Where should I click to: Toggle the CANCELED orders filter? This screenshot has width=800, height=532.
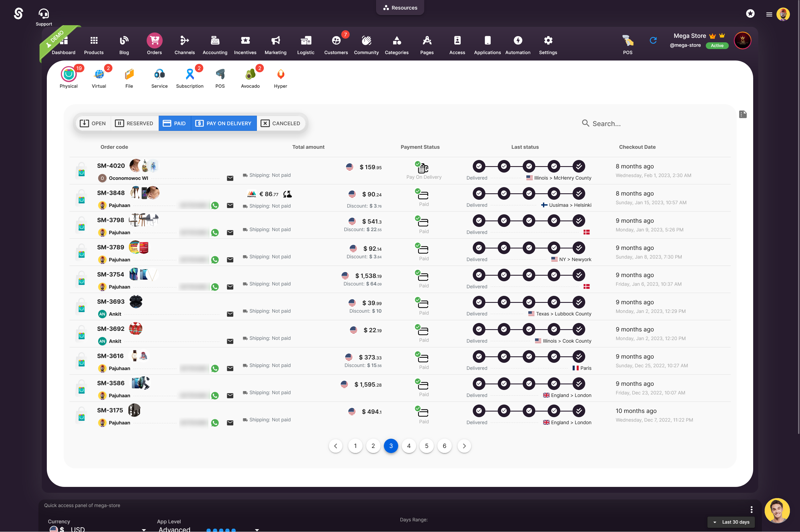pyautogui.click(x=280, y=124)
